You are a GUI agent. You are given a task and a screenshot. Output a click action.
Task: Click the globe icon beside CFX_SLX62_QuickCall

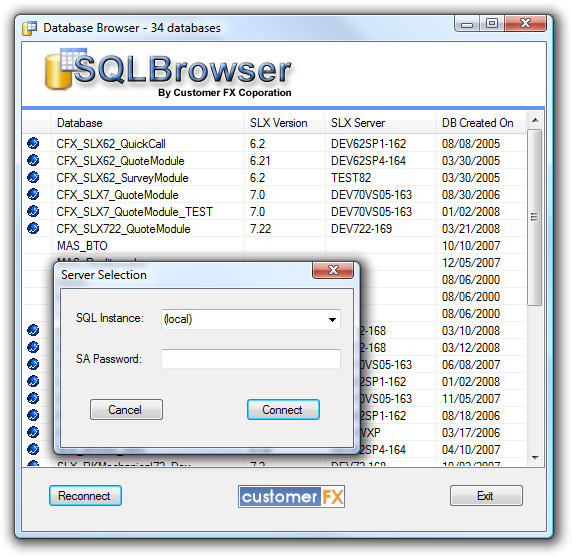33,143
